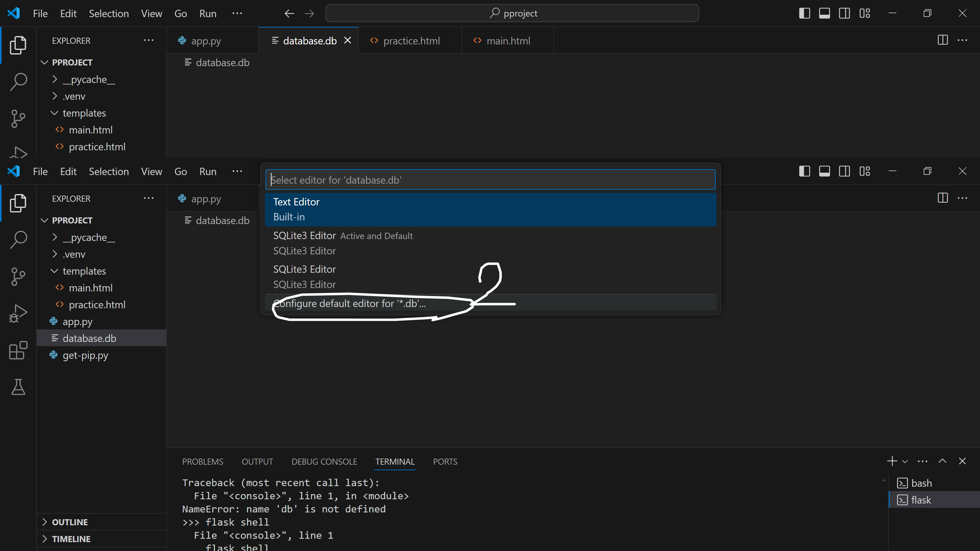Click the VS Code logo in the upper window
The image size is (980, 551).
[x=14, y=13]
